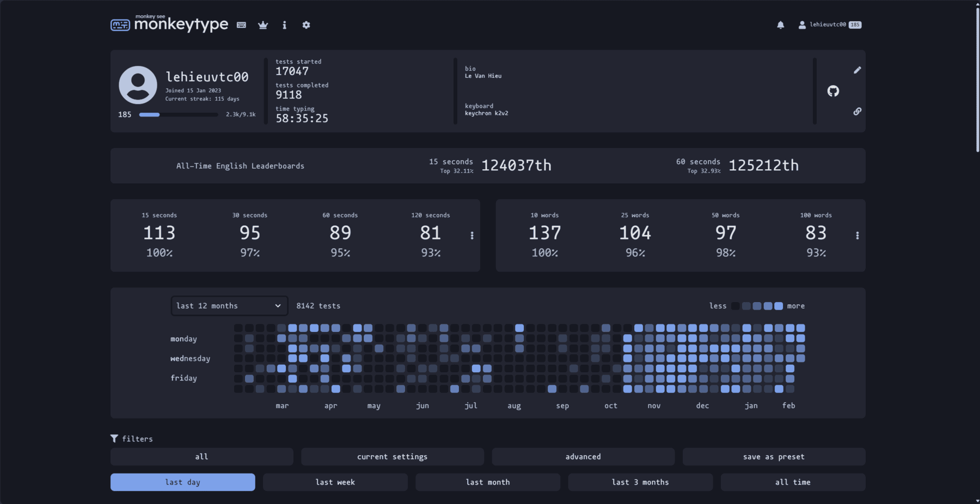This screenshot has height=504, width=980.
Task: Select the 'last day' filter
Action: point(182,482)
